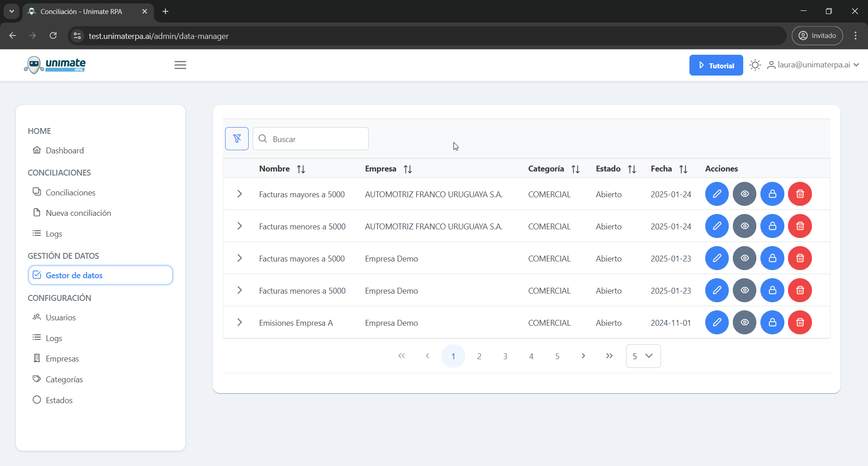Open laura@unimaterpa.ai user menu
The height and width of the screenshot is (466, 868).
click(x=813, y=65)
